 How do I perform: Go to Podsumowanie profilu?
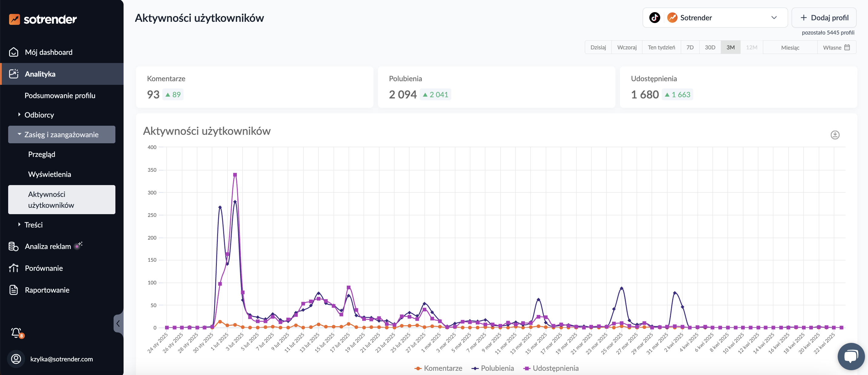[60, 96]
